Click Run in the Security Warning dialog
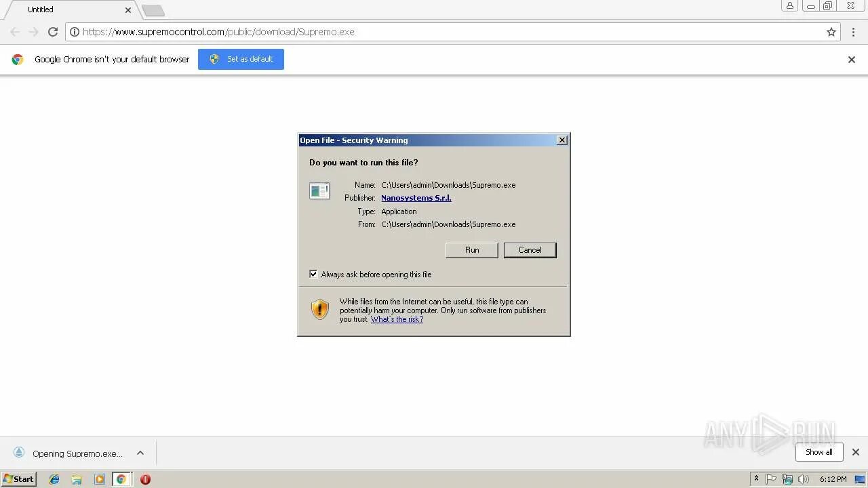Screen dimensions: 868x488 (472, 250)
